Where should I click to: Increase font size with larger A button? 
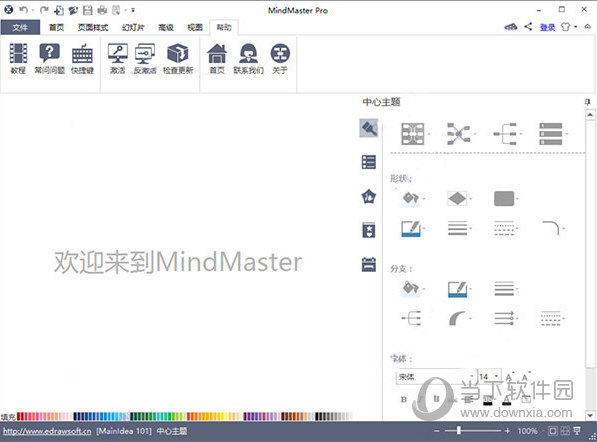510,376
